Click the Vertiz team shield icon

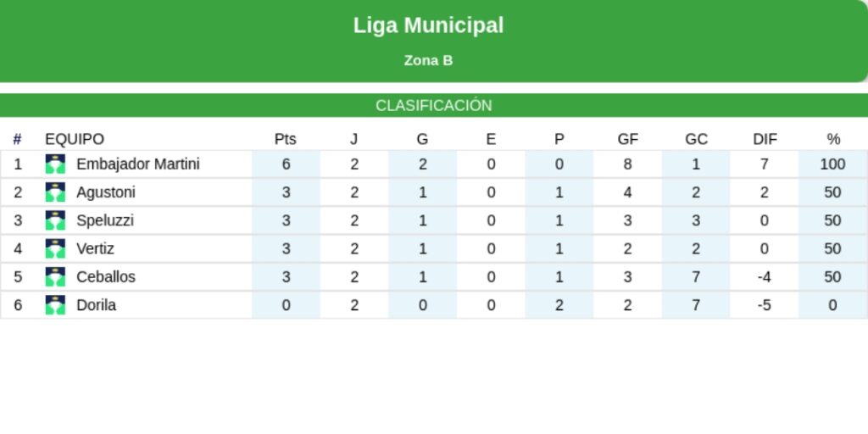[55, 248]
